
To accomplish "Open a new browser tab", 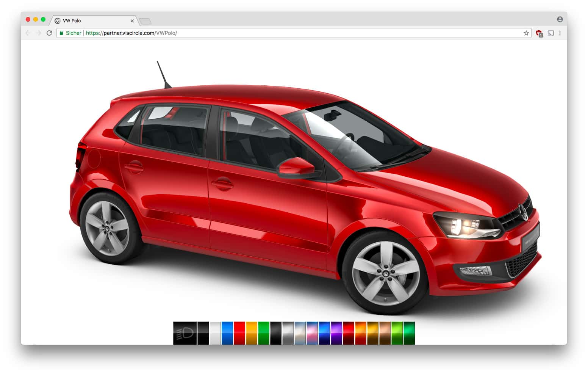I will [x=145, y=21].
